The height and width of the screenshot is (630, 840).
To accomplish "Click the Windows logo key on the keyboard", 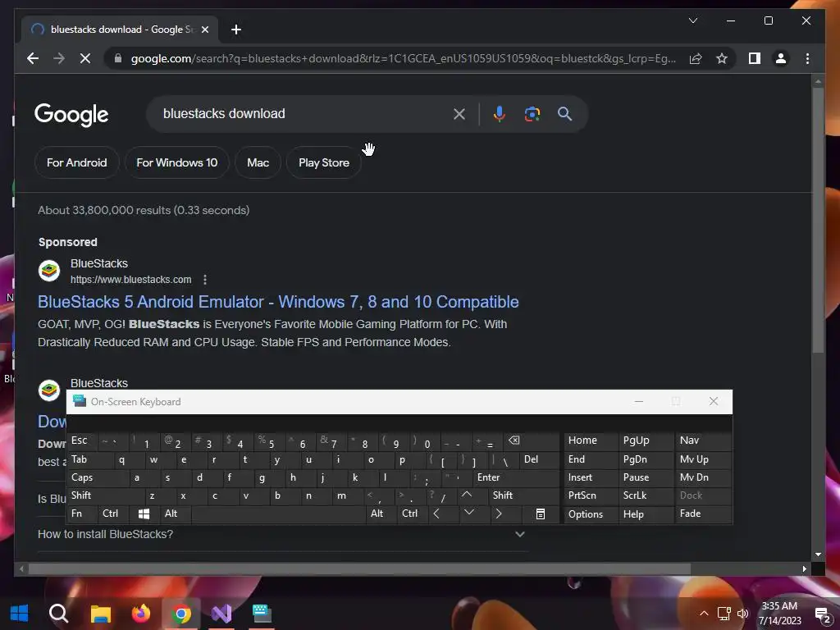I will click(144, 514).
